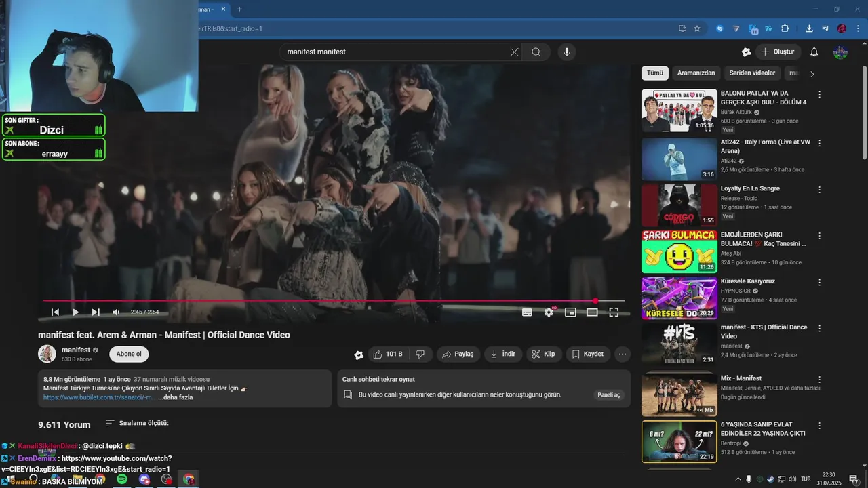The image size is (868, 488).
Task: Select the 'Aramanızdan' filter chip
Action: [696, 73]
